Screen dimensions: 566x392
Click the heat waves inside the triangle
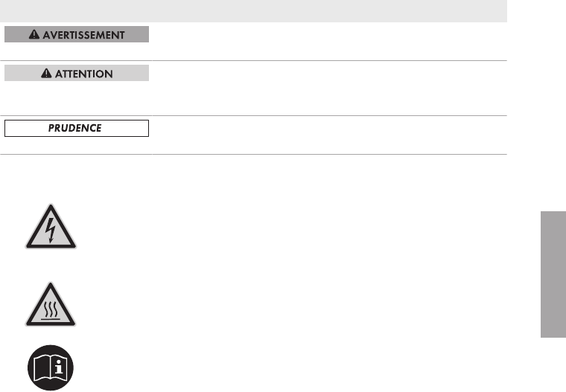(51, 309)
